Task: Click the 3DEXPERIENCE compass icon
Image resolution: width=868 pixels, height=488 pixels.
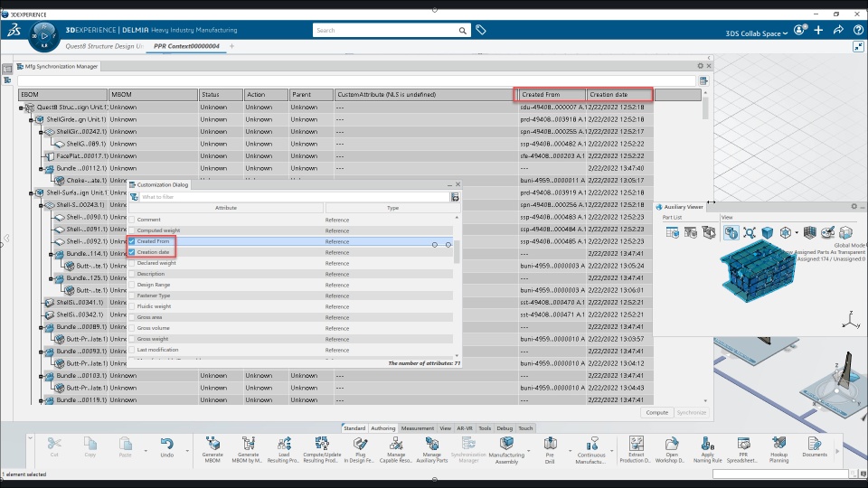Action: (43, 36)
